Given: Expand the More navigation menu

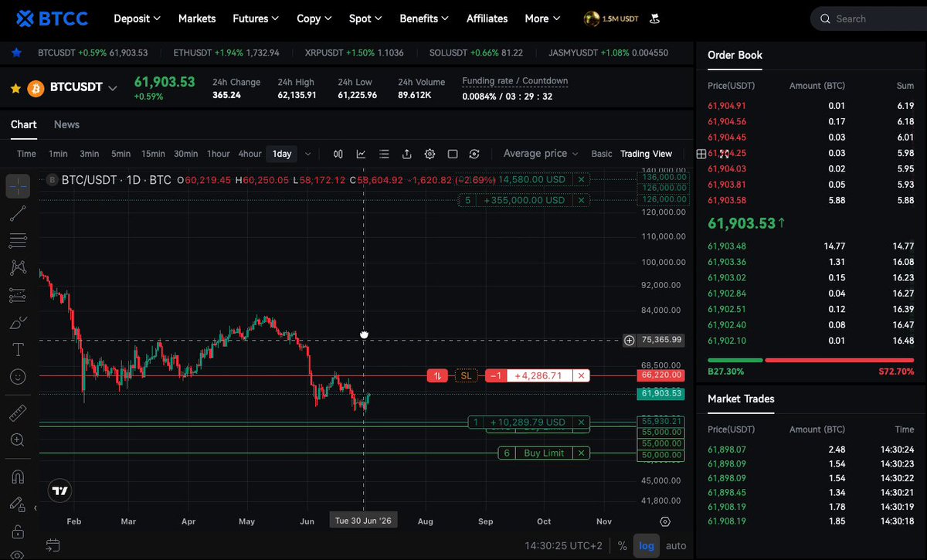Looking at the screenshot, I should (x=543, y=19).
